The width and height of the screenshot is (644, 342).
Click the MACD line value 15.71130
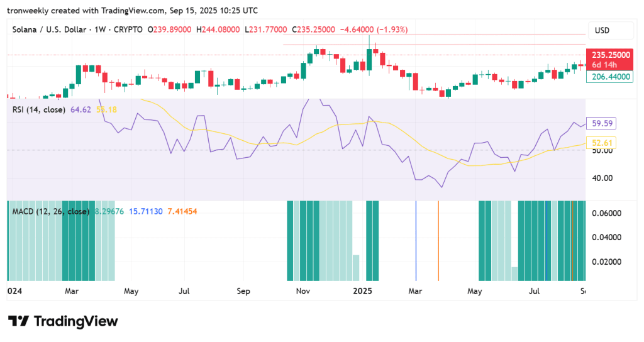coord(146,211)
